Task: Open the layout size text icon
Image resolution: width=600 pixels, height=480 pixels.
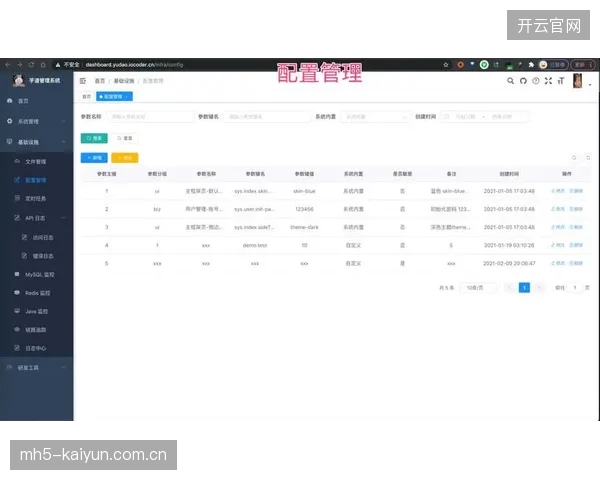Action: [561, 81]
